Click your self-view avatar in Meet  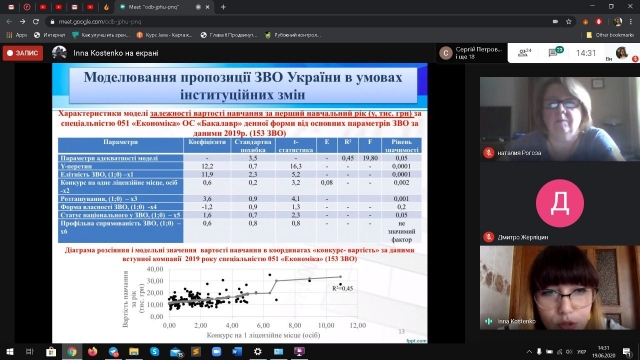(x=621, y=53)
